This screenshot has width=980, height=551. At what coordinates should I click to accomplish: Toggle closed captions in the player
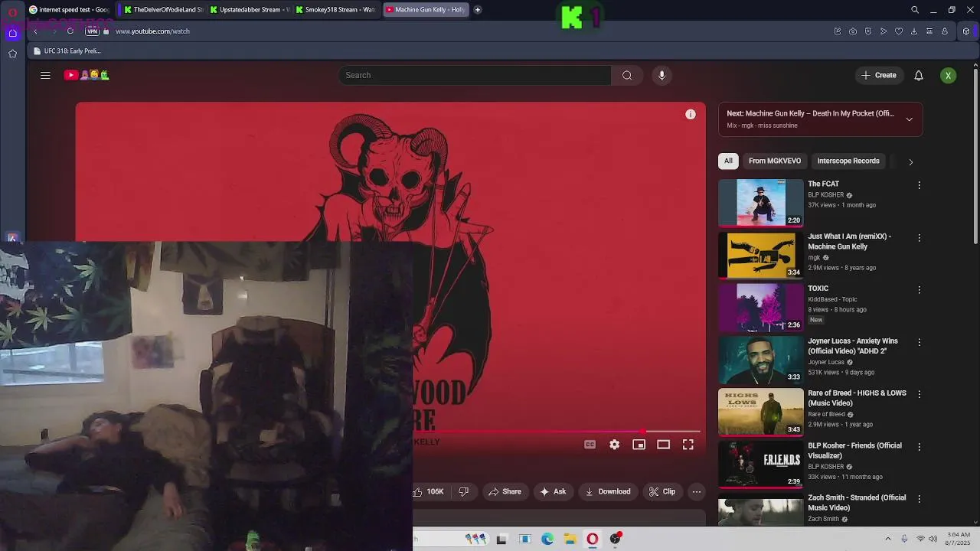pos(590,445)
